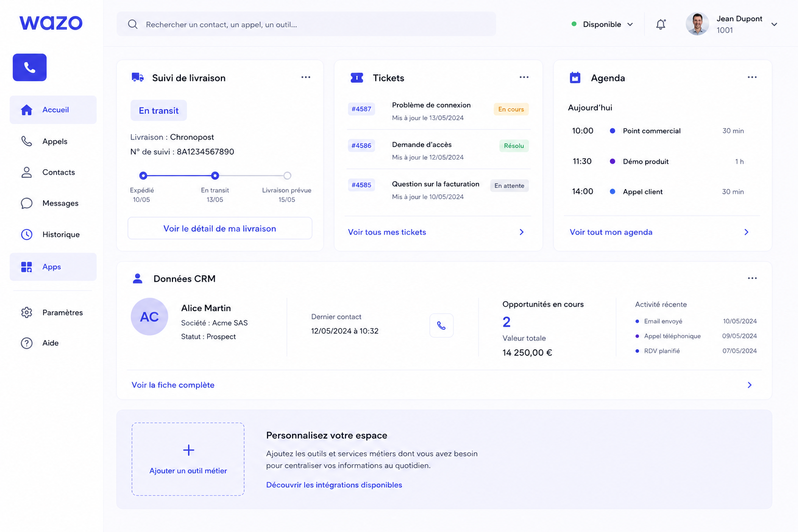The height and width of the screenshot is (532, 798).
Task: Open Paramètres in the sidebar
Action: pos(53,312)
